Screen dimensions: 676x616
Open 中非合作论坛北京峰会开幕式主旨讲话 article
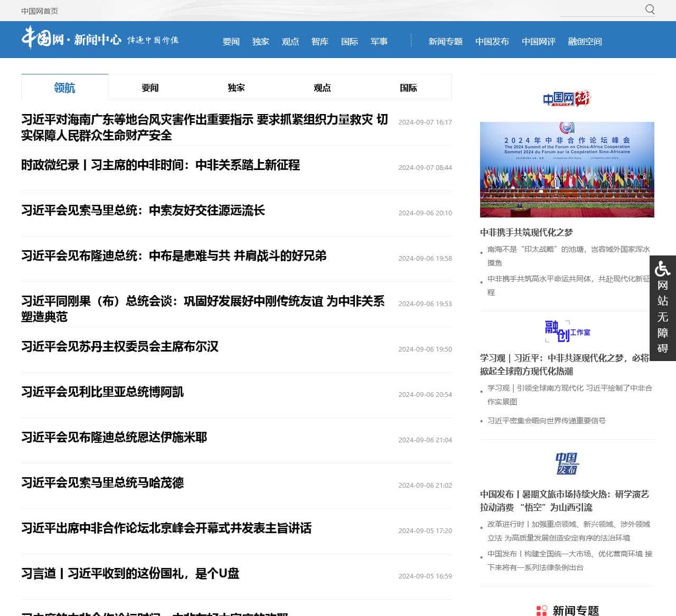(166, 528)
